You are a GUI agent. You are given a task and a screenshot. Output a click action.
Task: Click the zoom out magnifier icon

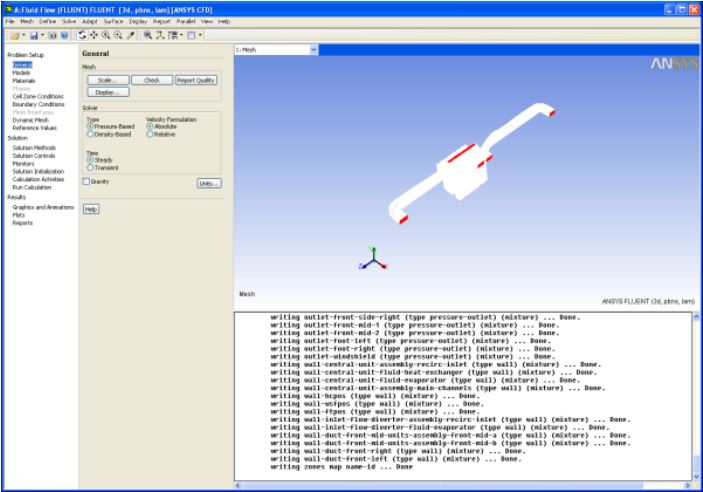click(x=118, y=35)
